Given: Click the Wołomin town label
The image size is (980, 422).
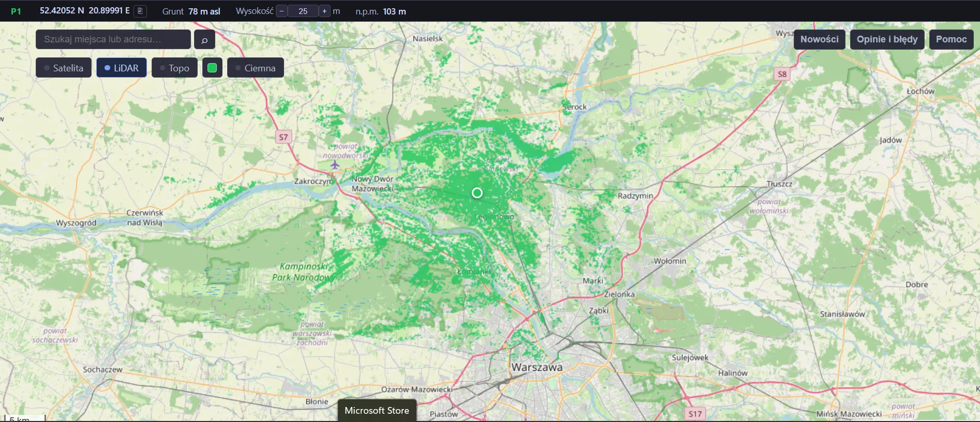Looking at the screenshot, I should [x=670, y=261].
